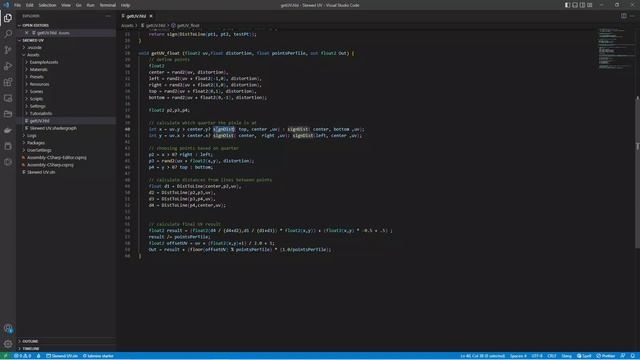Screen dimensions: 640x360
Task: Click Spaces indentation setting in status bar
Action: click(x=518, y=356)
